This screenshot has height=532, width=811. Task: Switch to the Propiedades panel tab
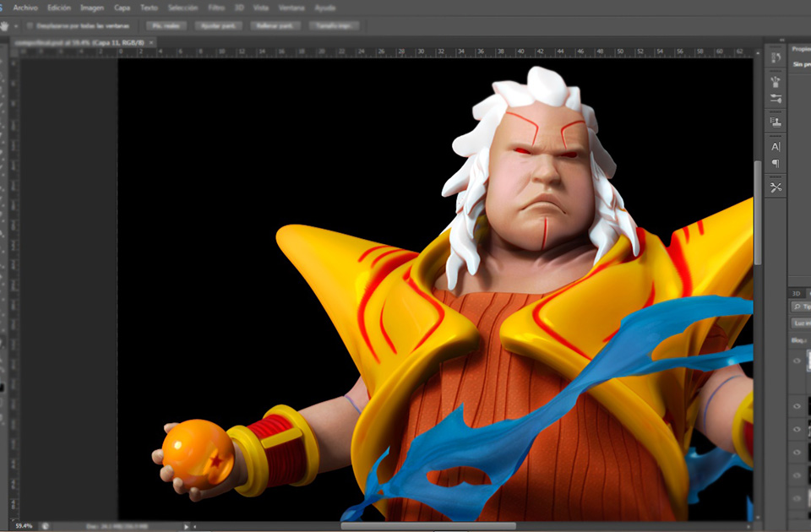tap(801, 49)
